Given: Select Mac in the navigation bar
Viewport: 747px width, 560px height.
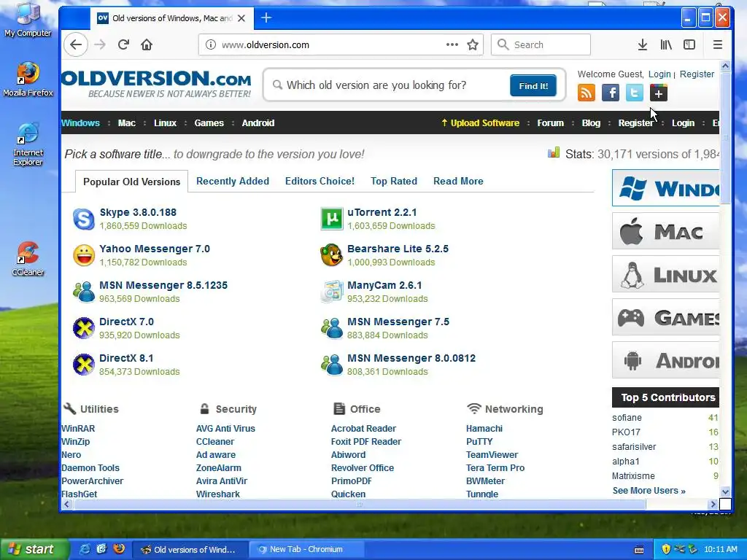Looking at the screenshot, I should tap(127, 122).
